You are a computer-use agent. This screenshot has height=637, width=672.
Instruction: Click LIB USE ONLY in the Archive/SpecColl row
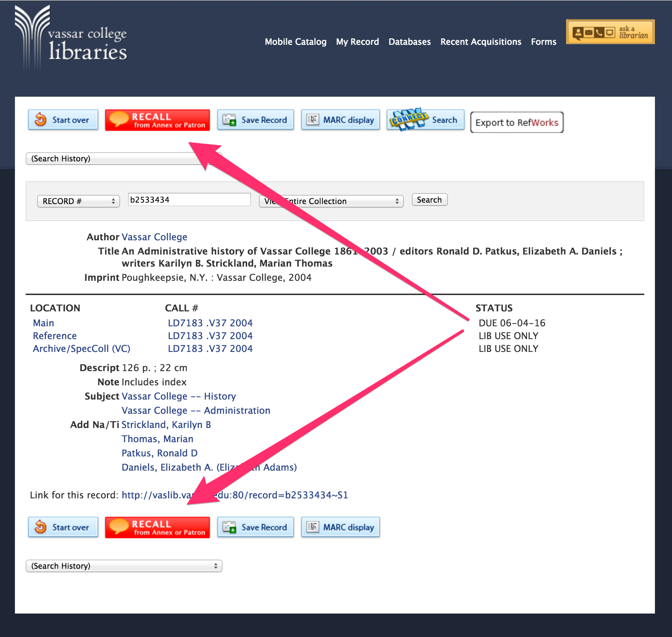point(508,349)
